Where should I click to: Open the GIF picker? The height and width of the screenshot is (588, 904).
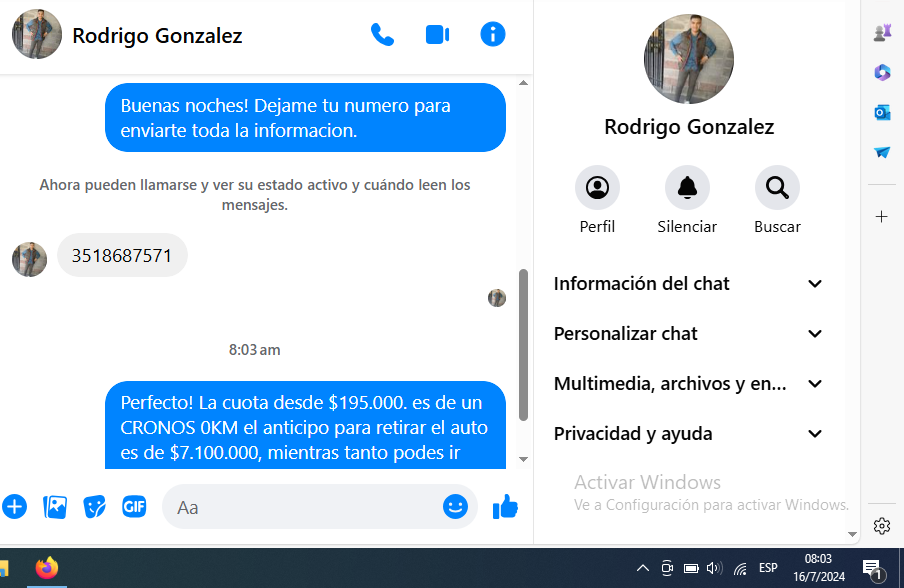point(134,507)
